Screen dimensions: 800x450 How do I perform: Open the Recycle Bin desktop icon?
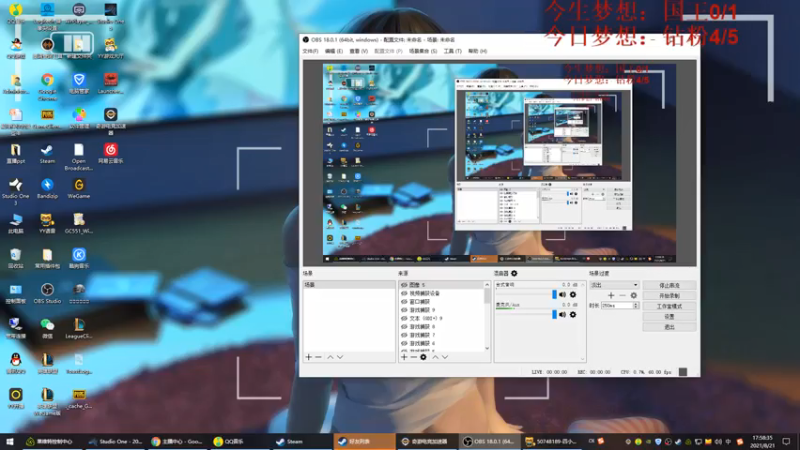click(x=15, y=258)
